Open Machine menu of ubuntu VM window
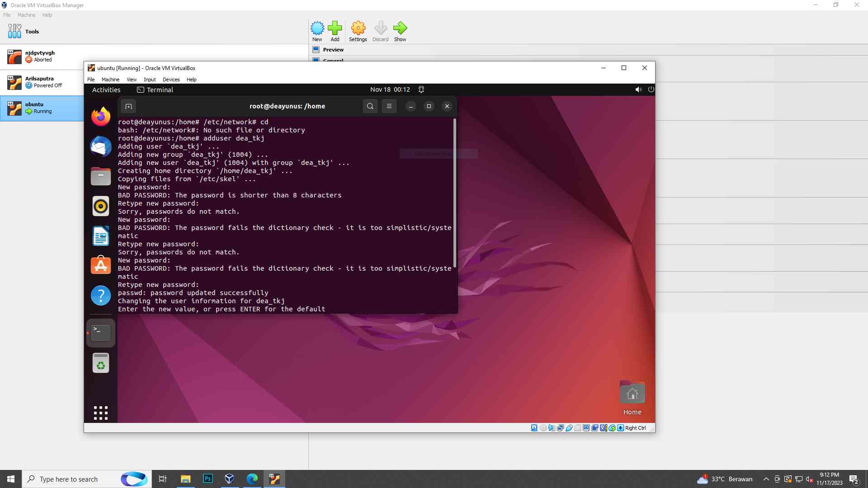The width and height of the screenshot is (868, 488). point(110,80)
